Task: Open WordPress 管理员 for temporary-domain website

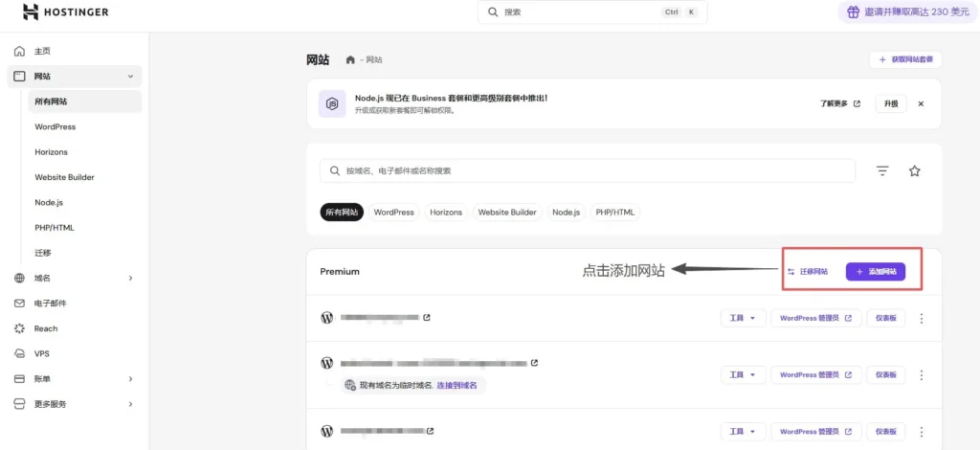Action: (816, 375)
